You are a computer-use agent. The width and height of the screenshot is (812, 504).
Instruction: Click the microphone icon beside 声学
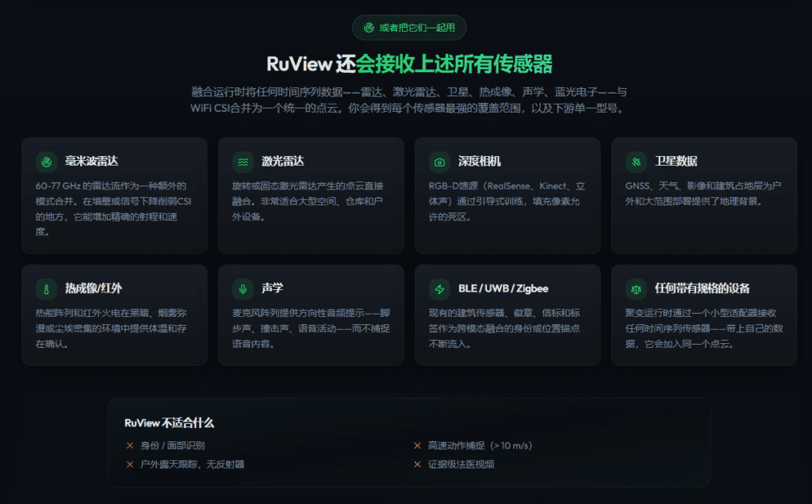(x=243, y=288)
